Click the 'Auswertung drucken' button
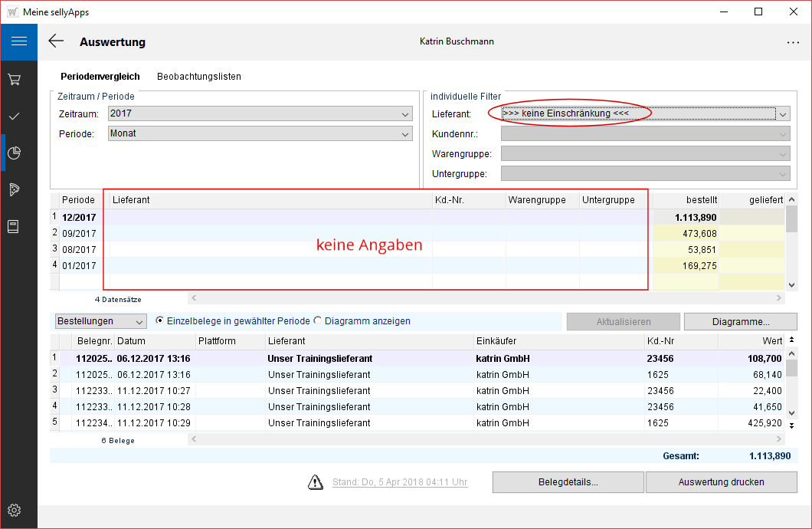Viewport: 812px width, 529px height. click(x=721, y=482)
